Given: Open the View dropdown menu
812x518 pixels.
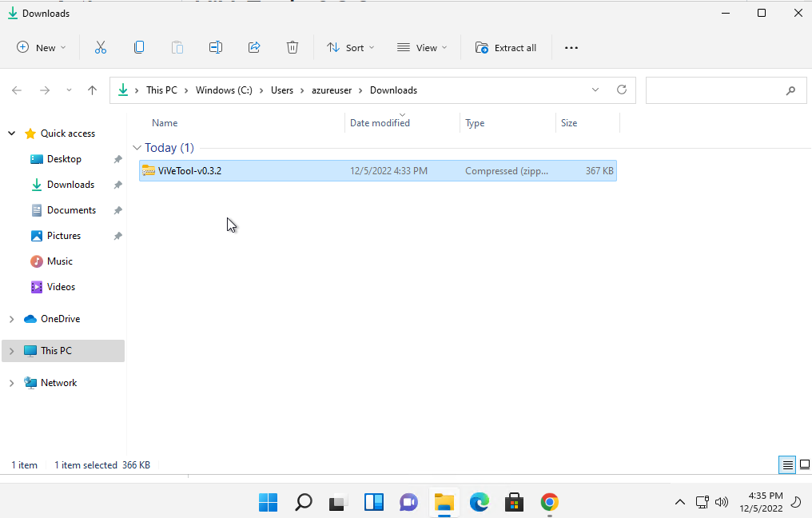Looking at the screenshot, I should [x=421, y=48].
